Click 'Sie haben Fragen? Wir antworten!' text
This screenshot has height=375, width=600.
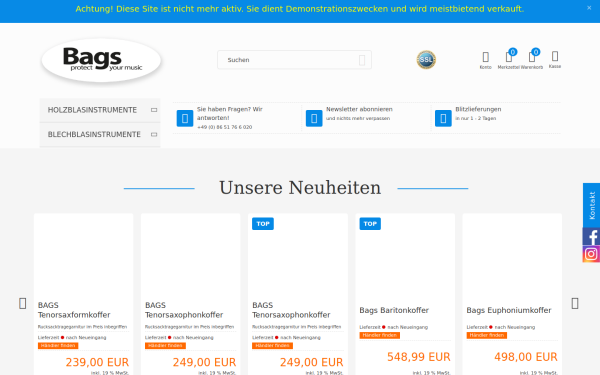(230, 114)
